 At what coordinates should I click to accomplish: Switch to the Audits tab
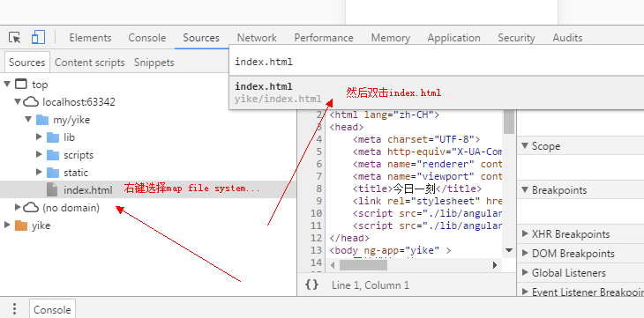pyautogui.click(x=567, y=38)
